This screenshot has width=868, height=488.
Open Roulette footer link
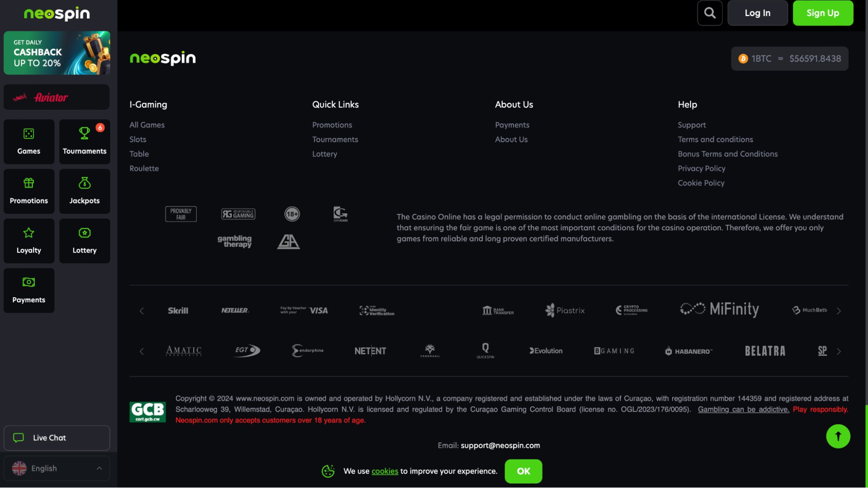[x=144, y=168]
